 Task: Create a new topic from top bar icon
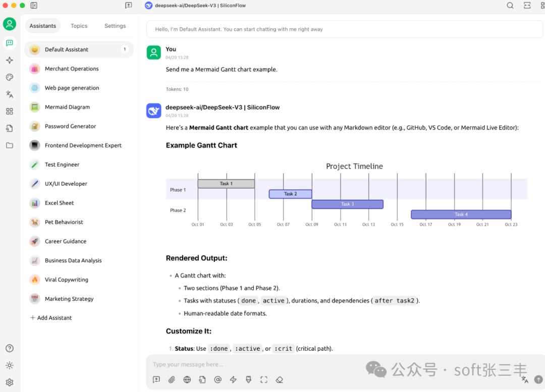pos(129,5)
